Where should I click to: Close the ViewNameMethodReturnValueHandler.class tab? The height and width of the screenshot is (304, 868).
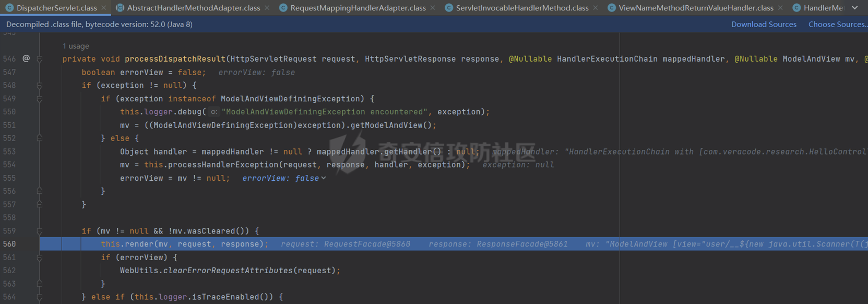780,8
